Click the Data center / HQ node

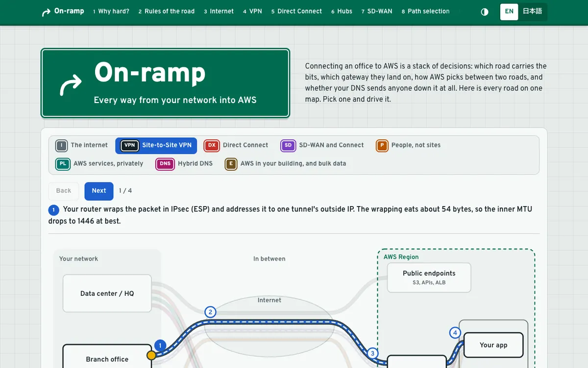tap(107, 293)
